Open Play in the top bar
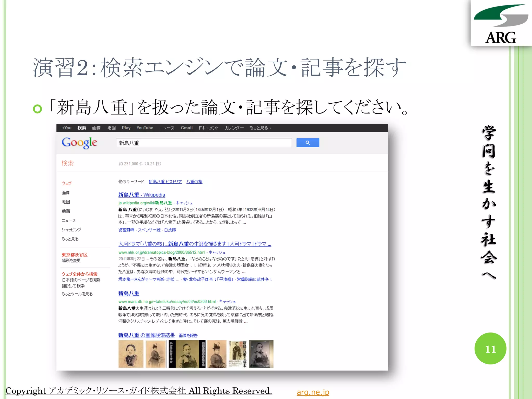This screenshot has height=399, width=532. click(x=126, y=128)
